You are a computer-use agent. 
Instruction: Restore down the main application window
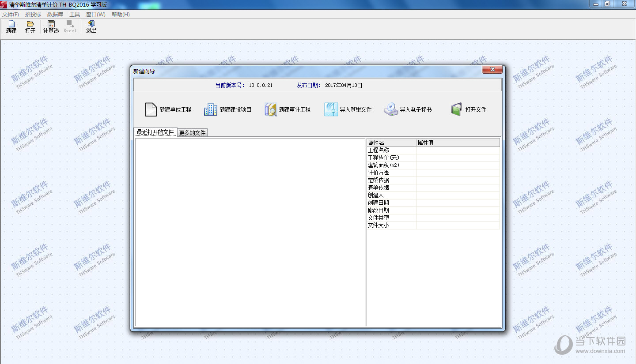click(x=607, y=4)
